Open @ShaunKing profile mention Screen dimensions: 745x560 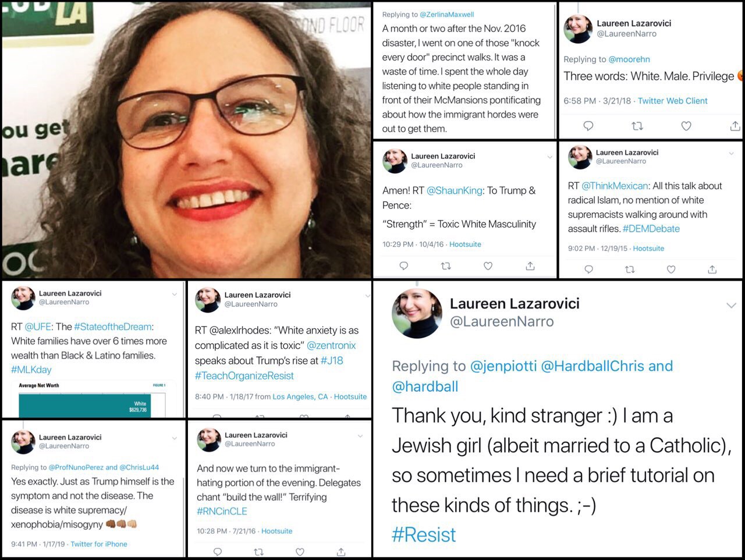tap(455, 190)
